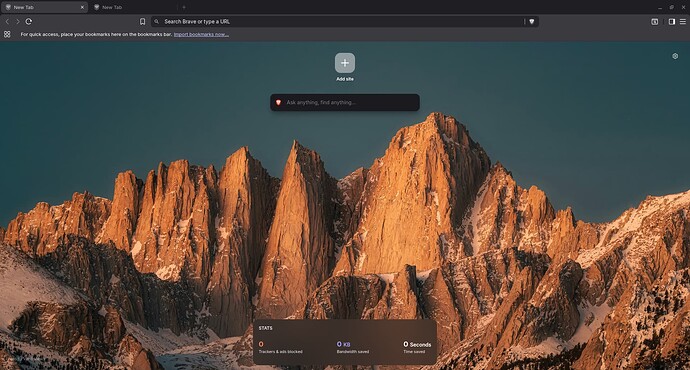Click the Bandwidth saved stat

[352, 347]
